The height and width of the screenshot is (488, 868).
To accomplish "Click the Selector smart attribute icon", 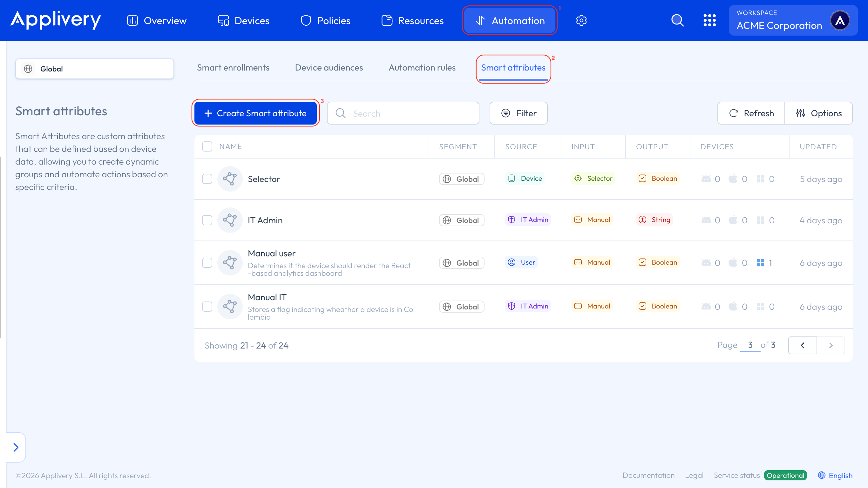I will pyautogui.click(x=230, y=179).
